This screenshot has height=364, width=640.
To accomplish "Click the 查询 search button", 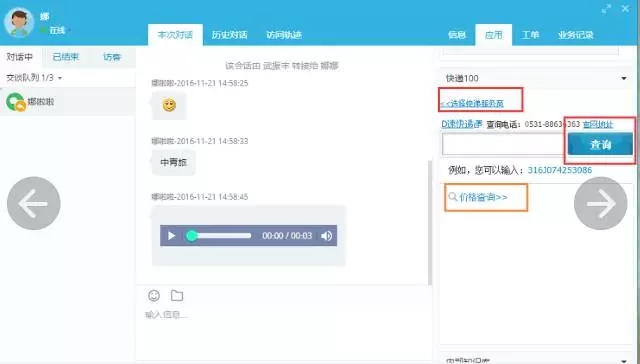I will [x=600, y=144].
